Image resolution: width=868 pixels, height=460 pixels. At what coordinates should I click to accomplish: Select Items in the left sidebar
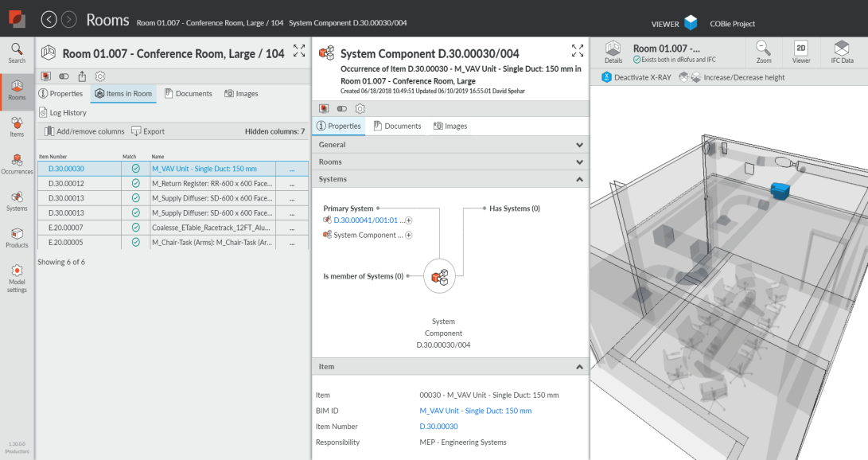tap(17, 126)
